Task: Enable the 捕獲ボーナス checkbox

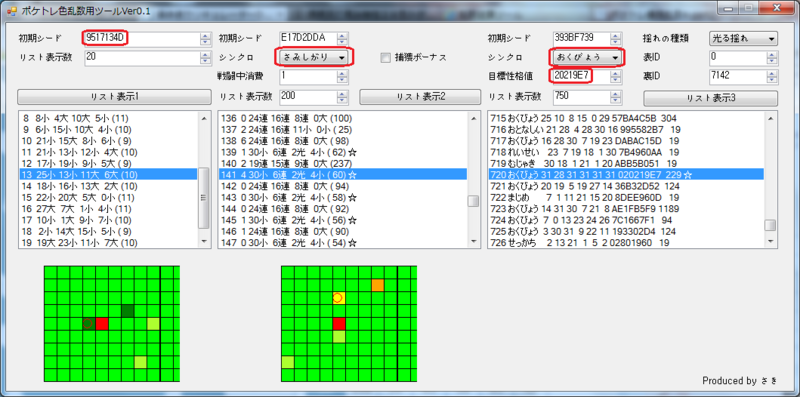Action: click(x=386, y=58)
